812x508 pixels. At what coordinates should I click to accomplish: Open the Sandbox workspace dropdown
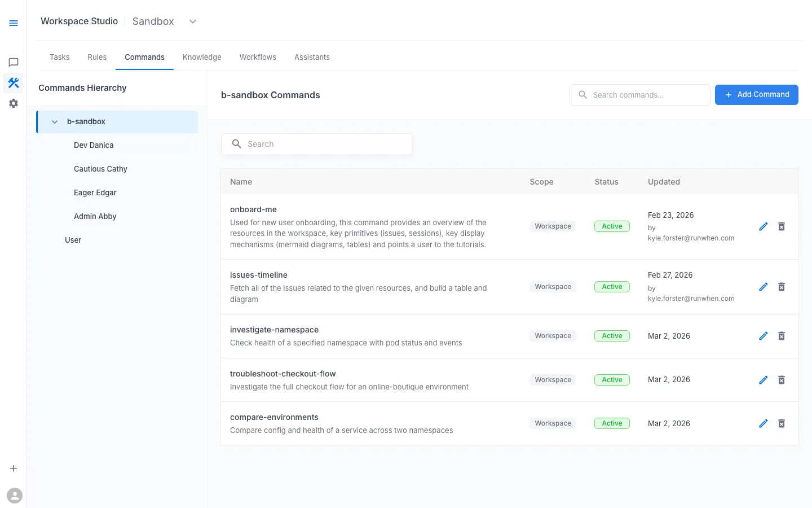[192, 21]
